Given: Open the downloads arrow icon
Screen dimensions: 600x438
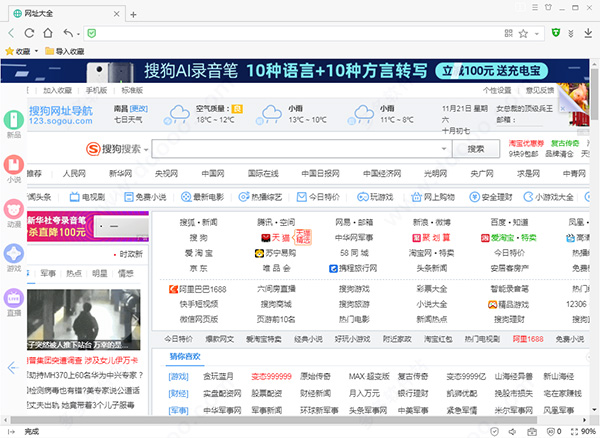Looking at the screenshot, I should (588, 33).
